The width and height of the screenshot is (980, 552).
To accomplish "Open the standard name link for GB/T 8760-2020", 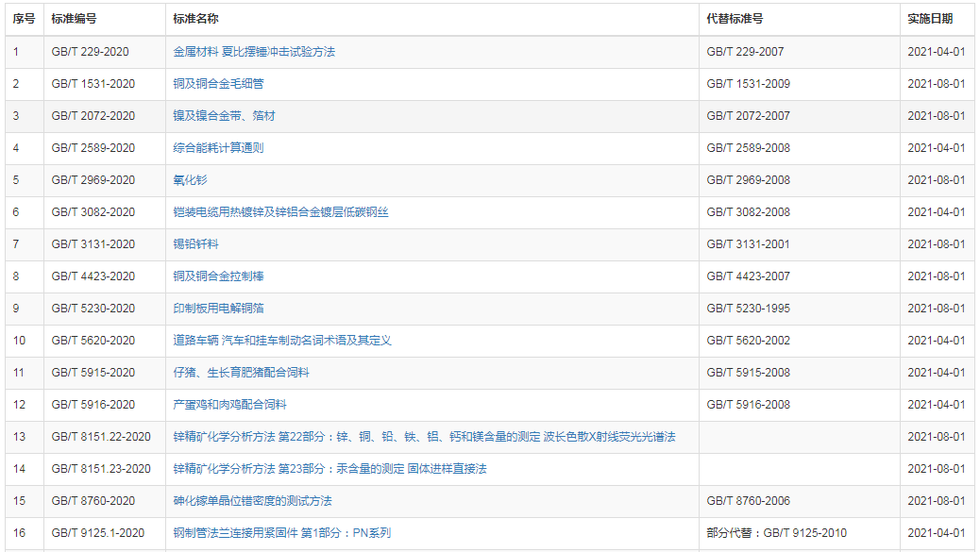I will pos(252,501).
